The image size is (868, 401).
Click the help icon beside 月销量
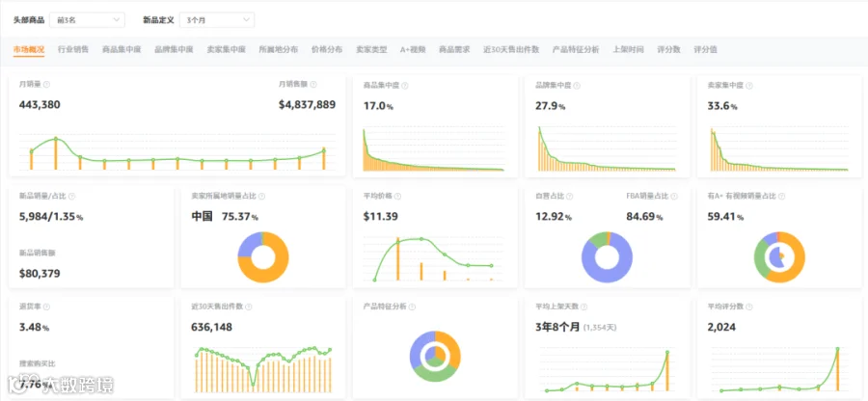coord(46,85)
